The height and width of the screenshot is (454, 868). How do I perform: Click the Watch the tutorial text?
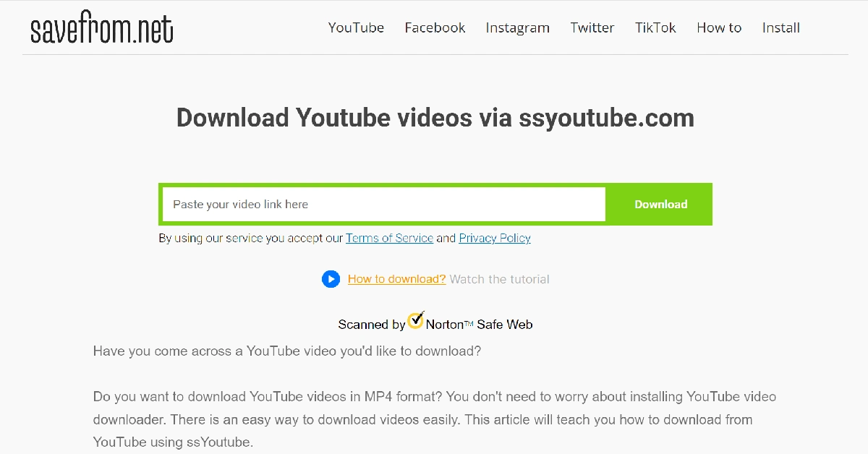point(500,279)
